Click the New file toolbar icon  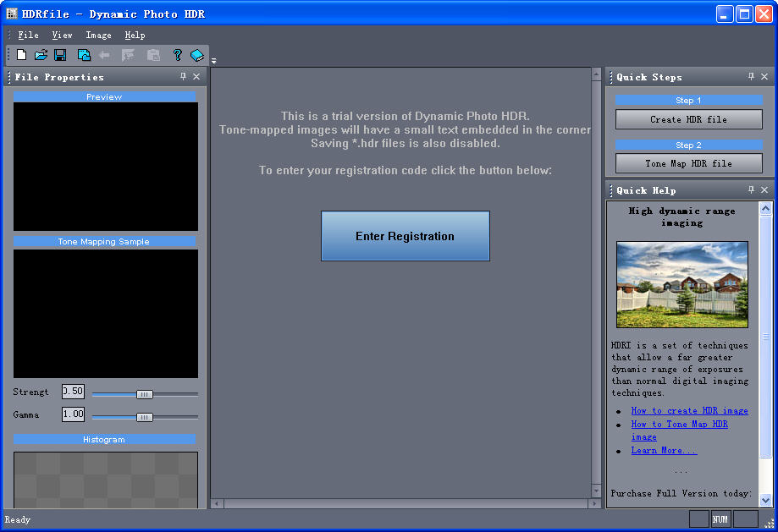tap(21, 54)
